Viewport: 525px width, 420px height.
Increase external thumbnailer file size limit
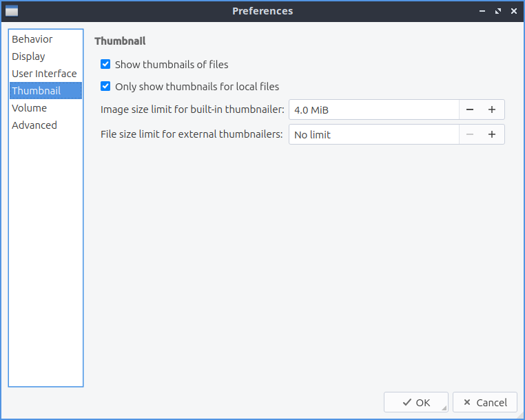click(x=492, y=135)
